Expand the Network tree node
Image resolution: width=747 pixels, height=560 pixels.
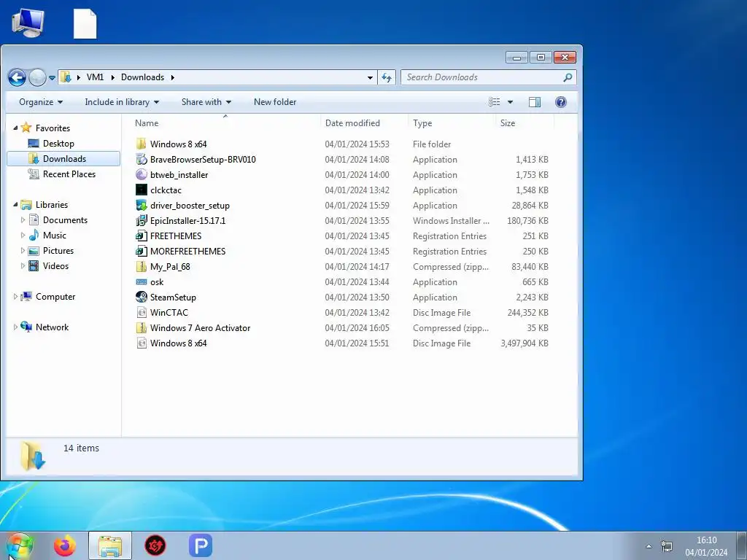pos(15,327)
